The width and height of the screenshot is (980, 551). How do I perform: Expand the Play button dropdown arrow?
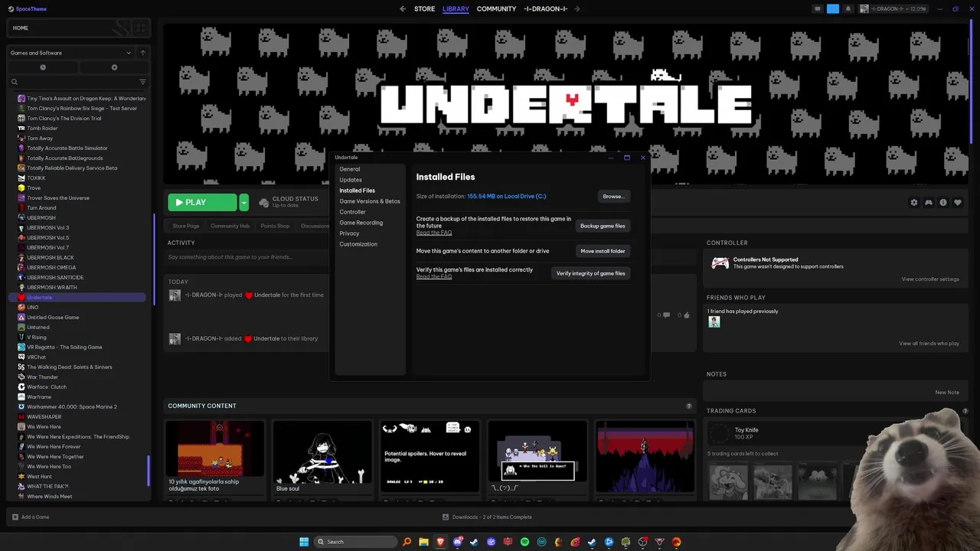point(243,203)
